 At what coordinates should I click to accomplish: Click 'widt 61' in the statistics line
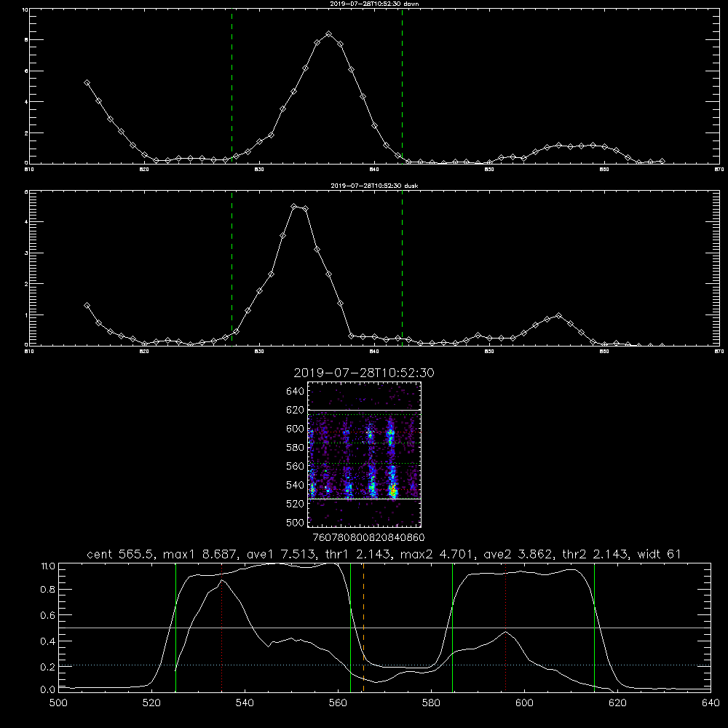pyautogui.click(x=660, y=554)
